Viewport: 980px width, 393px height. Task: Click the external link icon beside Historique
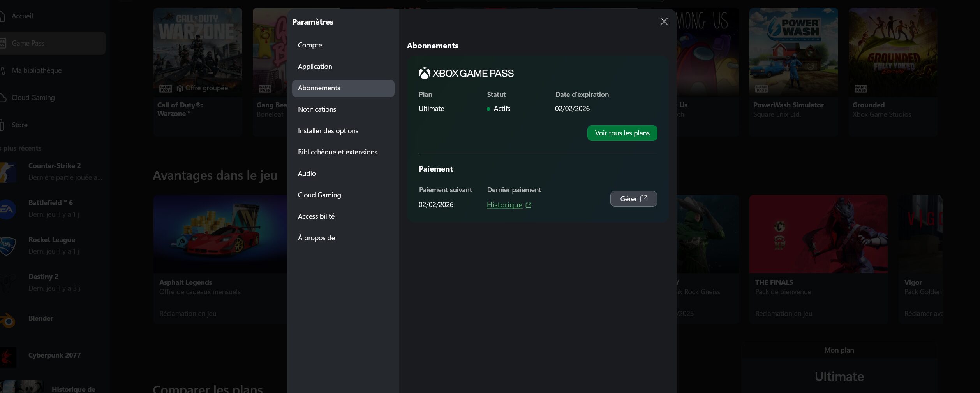click(x=528, y=205)
